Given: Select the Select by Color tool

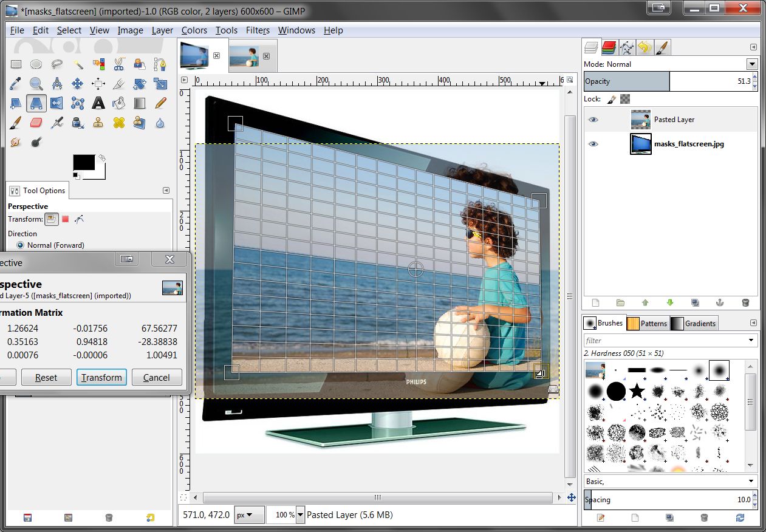Looking at the screenshot, I should (x=98, y=64).
